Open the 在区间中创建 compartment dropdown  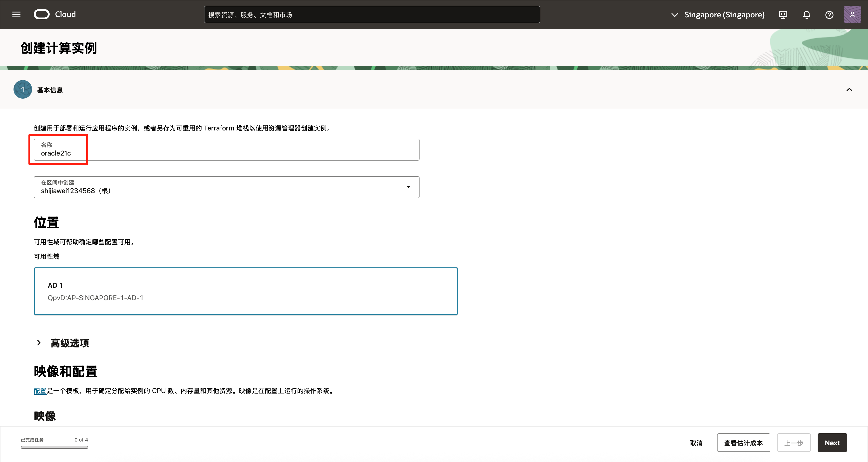click(x=226, y=187)
